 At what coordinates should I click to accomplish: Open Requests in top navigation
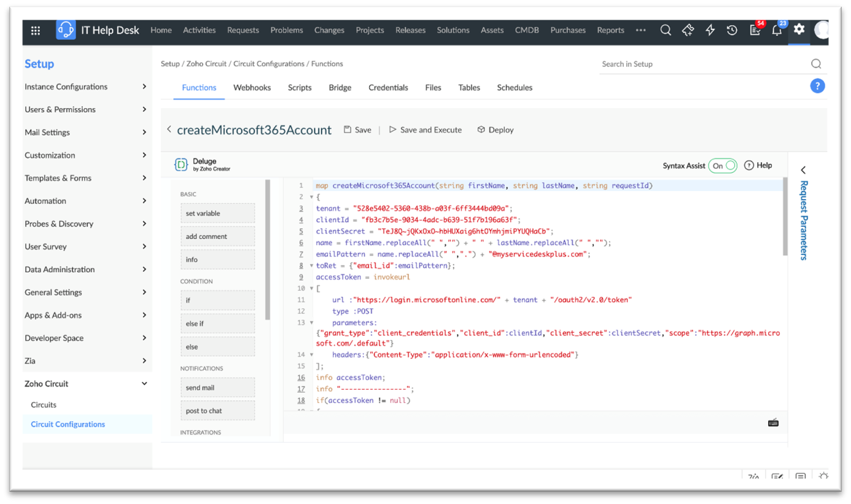(x=243, y=30)
